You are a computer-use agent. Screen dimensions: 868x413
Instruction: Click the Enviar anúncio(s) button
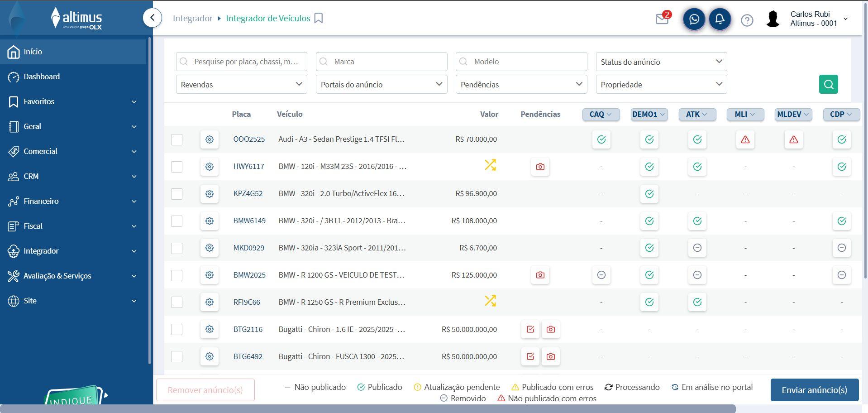pyautogui.click(x=814, y=390)
